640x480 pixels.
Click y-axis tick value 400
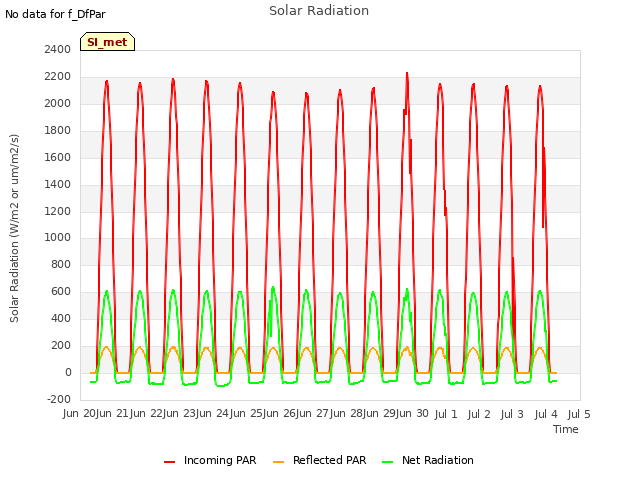61,318
